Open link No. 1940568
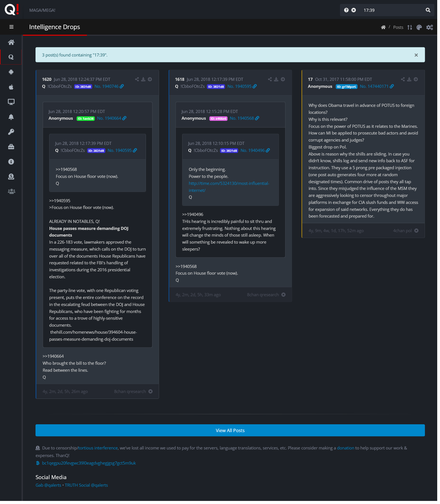440x504 pixels. tap(244, 118)
